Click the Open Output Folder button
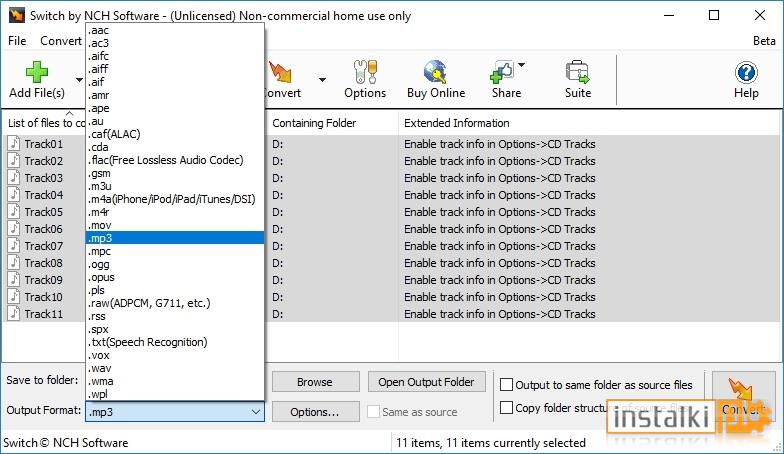This screenshot has height=454, width=784. (x=426, y=382)
